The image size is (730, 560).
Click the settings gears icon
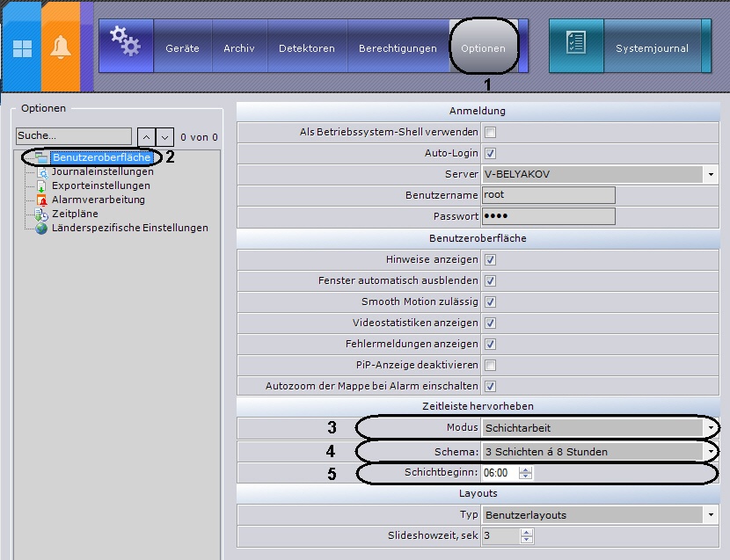pos(125,42)
